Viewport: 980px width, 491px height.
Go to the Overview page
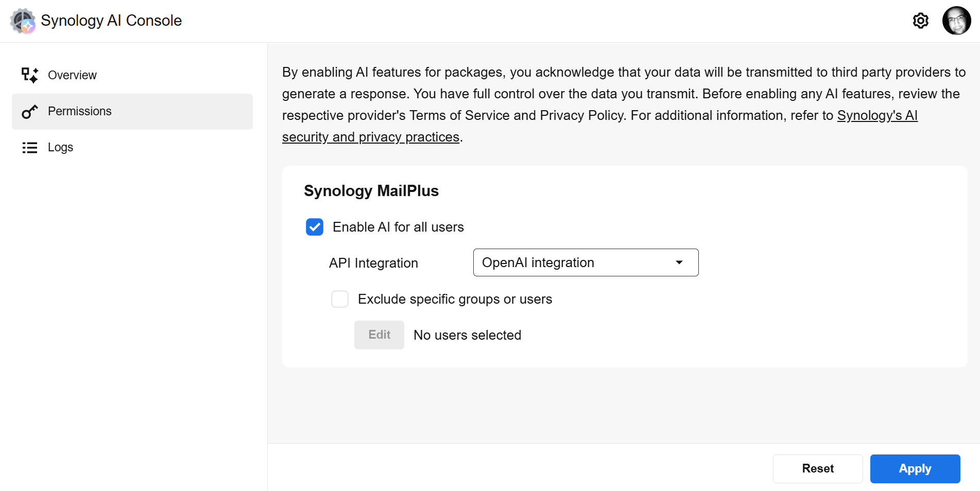tap(132, 75)
